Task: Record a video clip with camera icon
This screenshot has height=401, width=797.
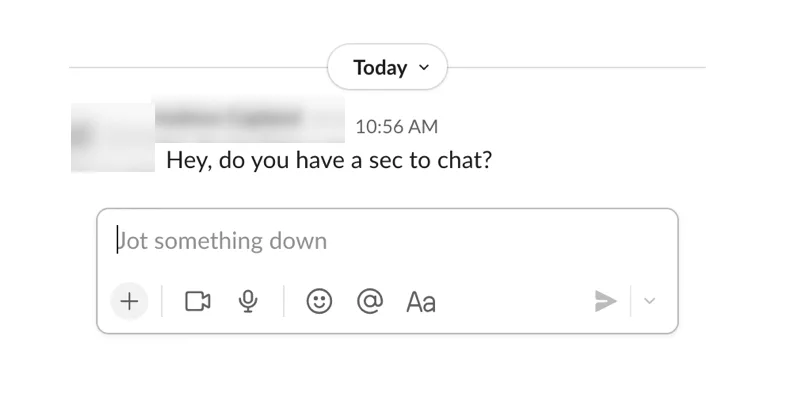Action: click(x=198, y=301)
